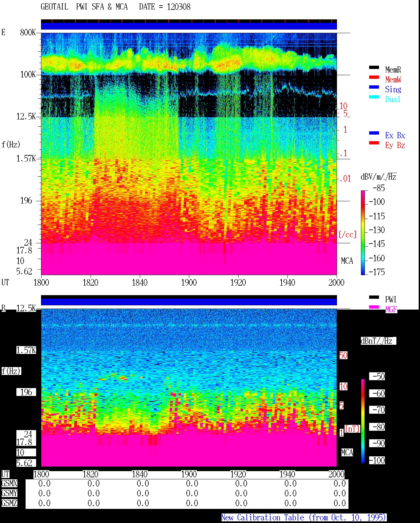This screenshot has height=523, width=420.
Task: Click the blue status bar above top spectrogram
Action: click(x=189, y=26)
